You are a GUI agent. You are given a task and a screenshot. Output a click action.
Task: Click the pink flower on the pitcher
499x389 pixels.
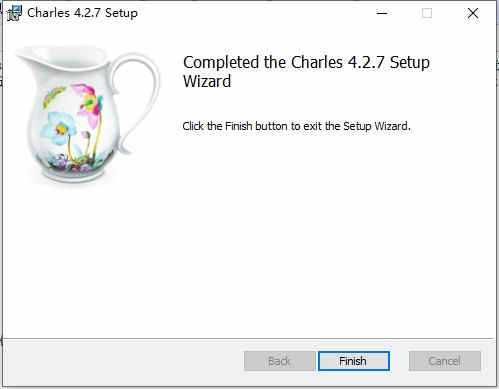click(88, 102)
